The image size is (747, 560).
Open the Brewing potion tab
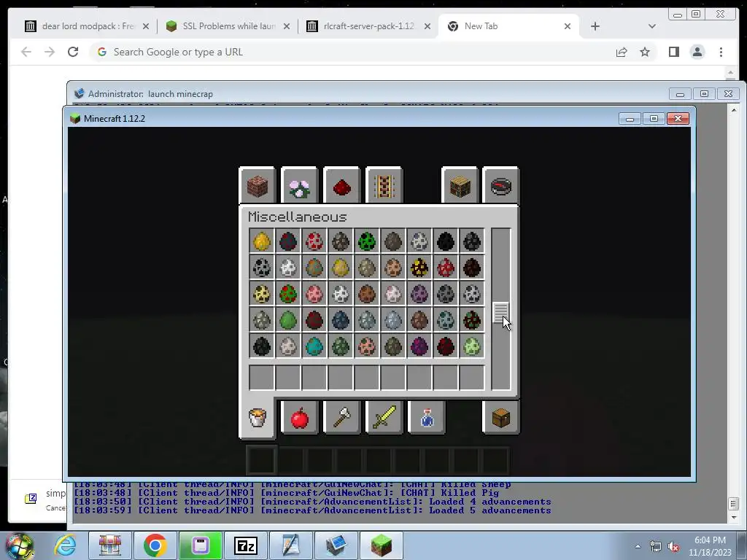click(427, 418)
